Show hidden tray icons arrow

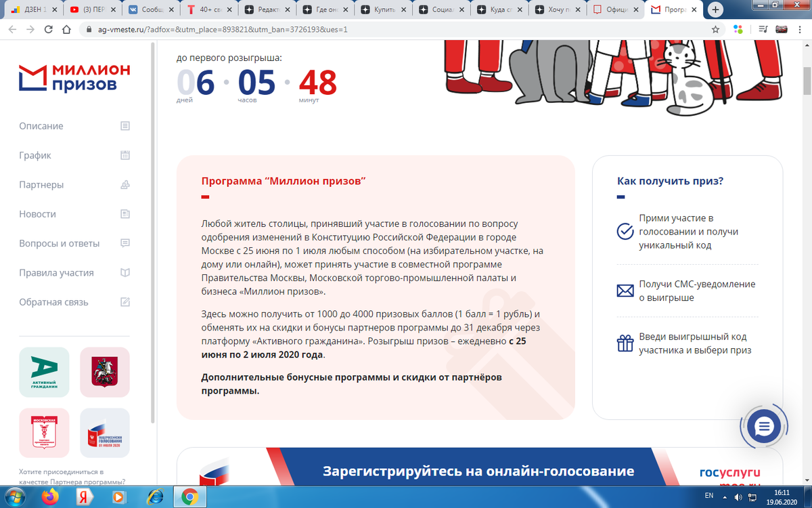[x=726, y=496]
